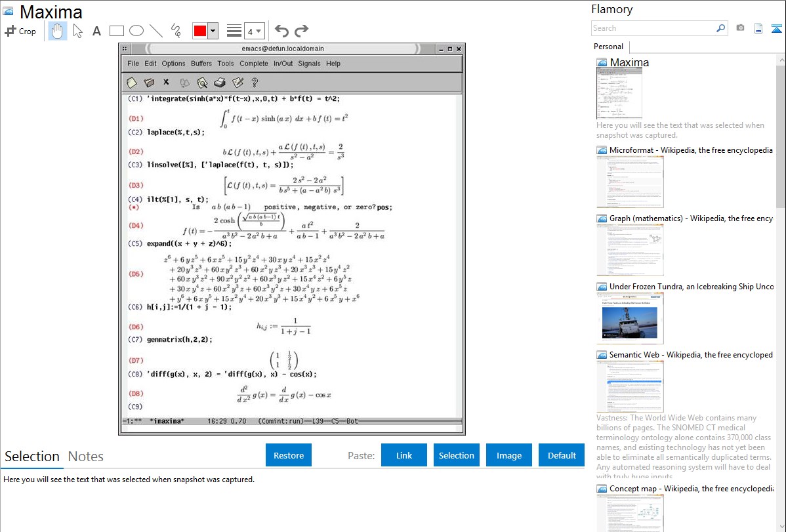Click the Restore button
Screen dimensions: 786x532
click(289, 455)
